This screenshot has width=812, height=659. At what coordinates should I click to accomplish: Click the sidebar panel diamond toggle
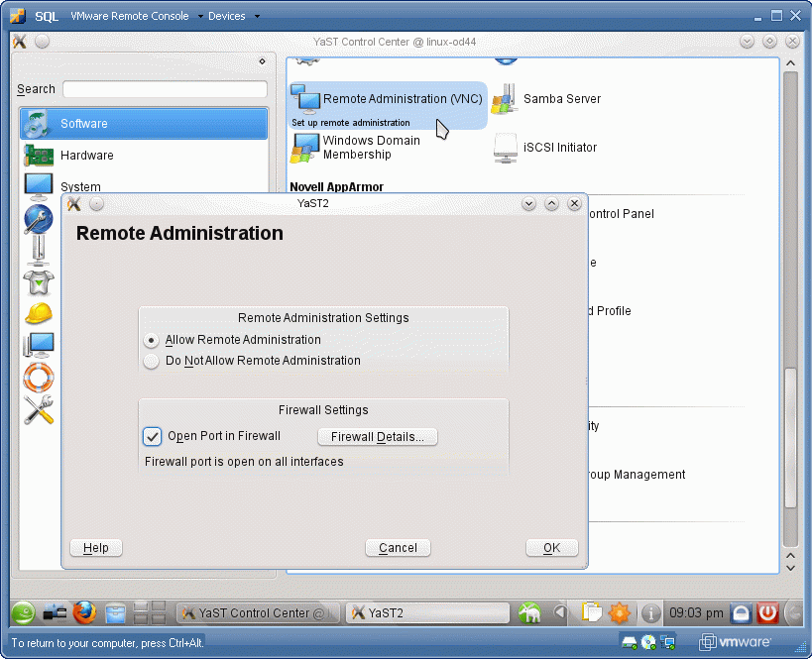click(x=262, y=61)
